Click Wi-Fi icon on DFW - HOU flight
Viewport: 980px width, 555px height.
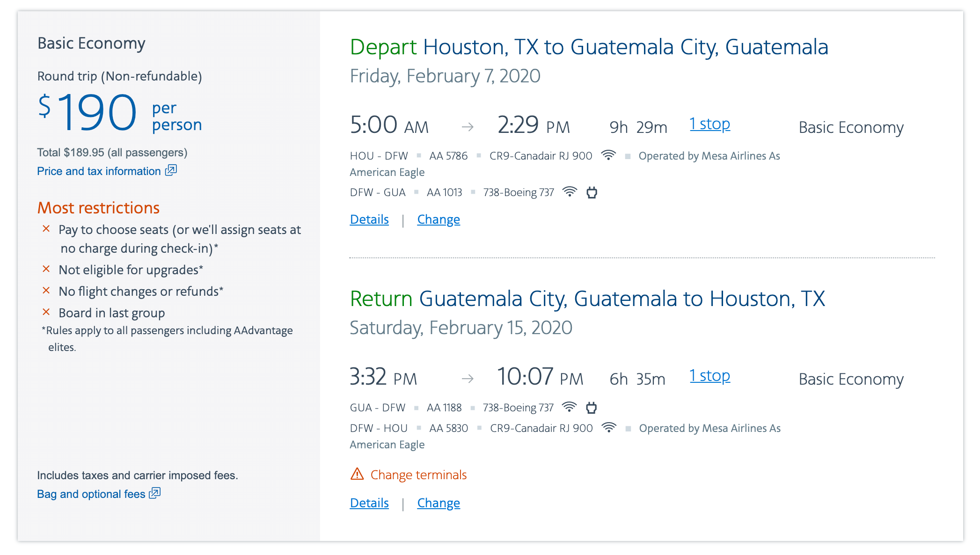[609, 428]
